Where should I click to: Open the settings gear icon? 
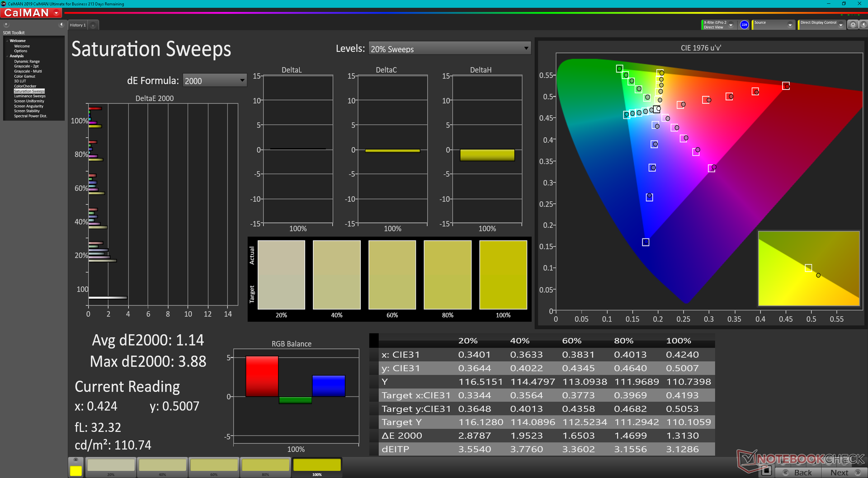coord(853,25)
